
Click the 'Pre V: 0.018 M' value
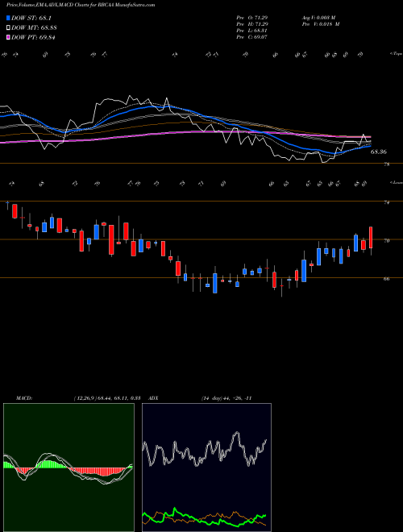coord(320,24)
